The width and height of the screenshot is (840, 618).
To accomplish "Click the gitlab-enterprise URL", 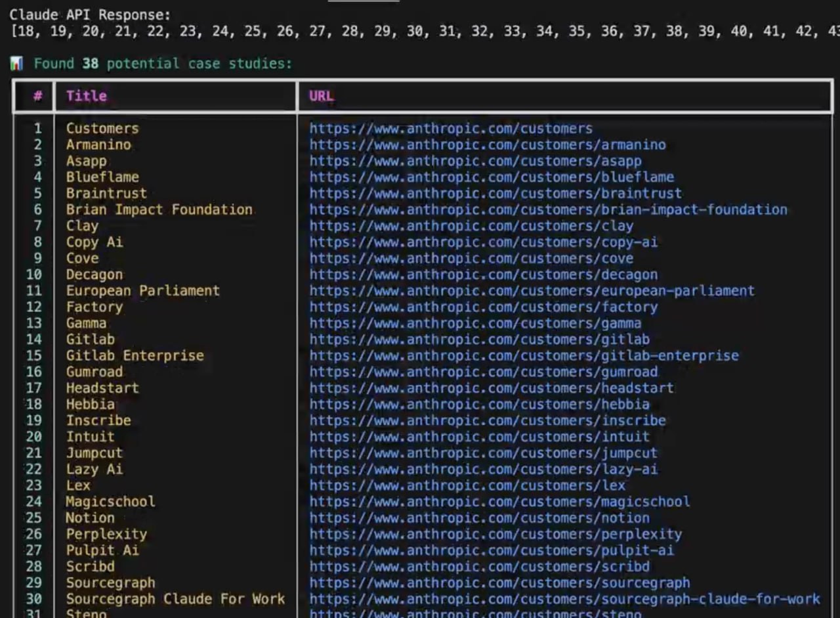I will [x=524, y=356].
